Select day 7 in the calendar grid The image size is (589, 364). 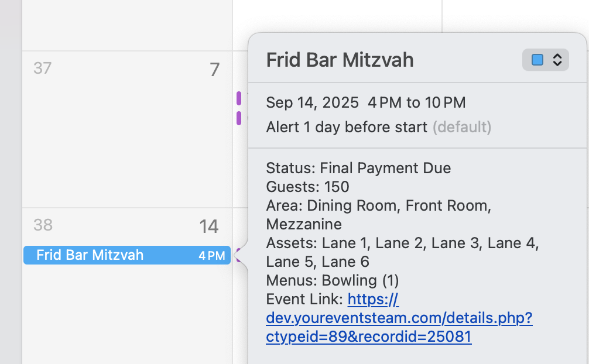pyautogui.click(x=214, y=70)
